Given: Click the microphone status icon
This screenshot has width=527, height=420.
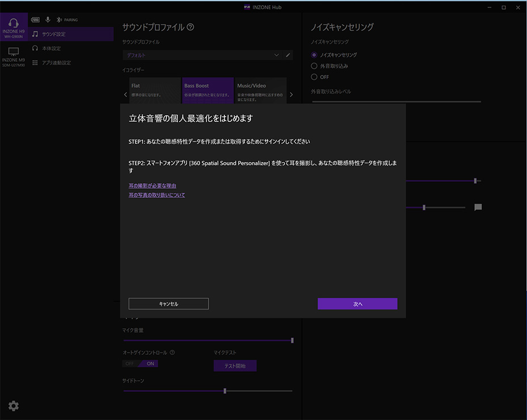Looking at the screenshot, I should coord(48,20).
